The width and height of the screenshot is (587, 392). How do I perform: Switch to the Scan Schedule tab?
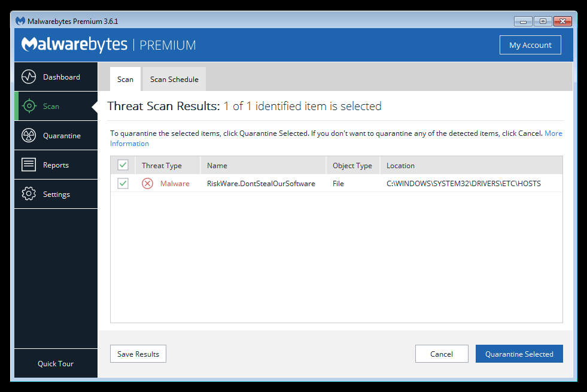[174, 80]
